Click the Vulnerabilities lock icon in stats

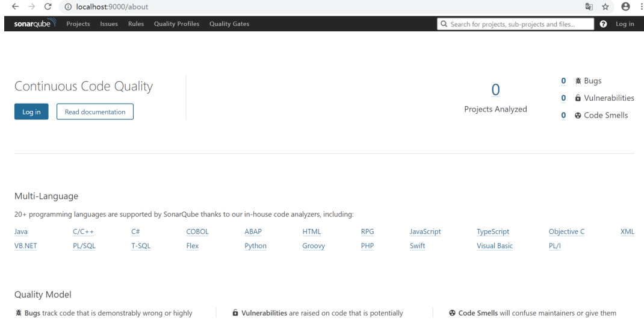click(x=578, y=98)
